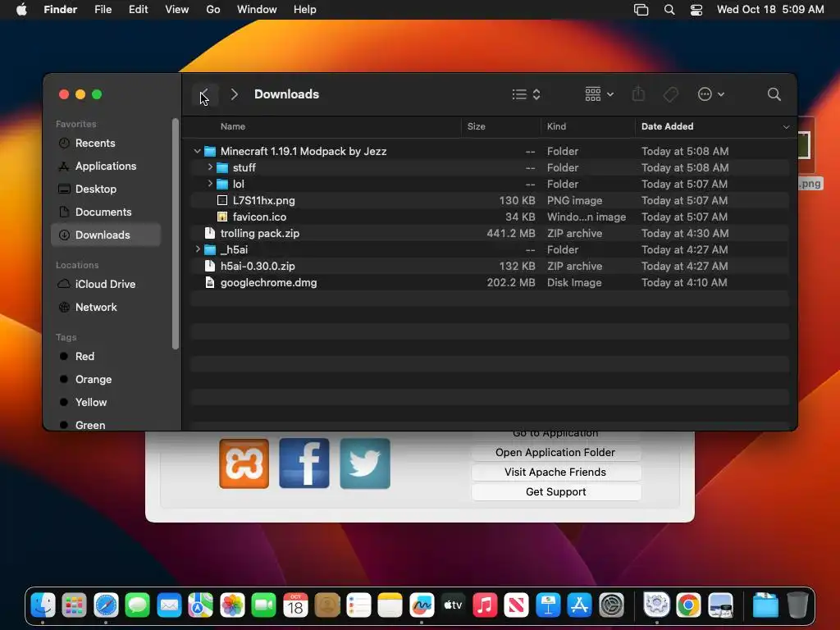Image resolution: width=840 pixels, height=630 pixels.
Task: Sort files by Kind column
Action: pos(556,126)
